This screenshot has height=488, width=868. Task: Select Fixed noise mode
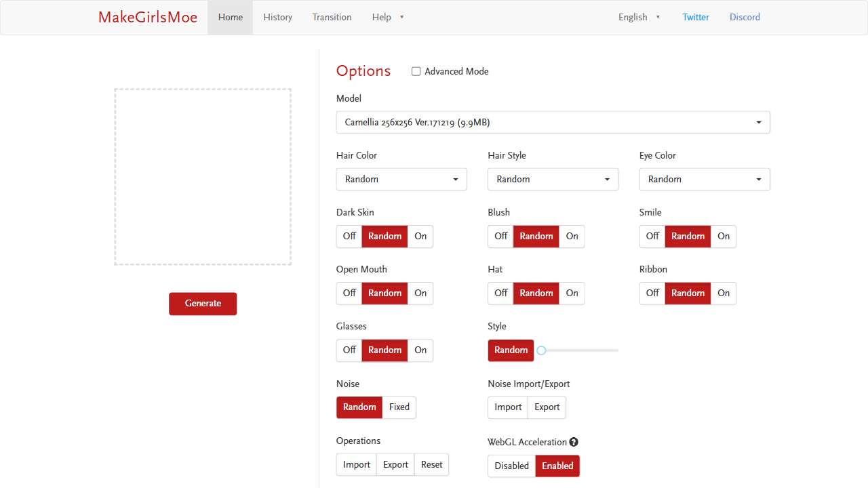point(399,407)
